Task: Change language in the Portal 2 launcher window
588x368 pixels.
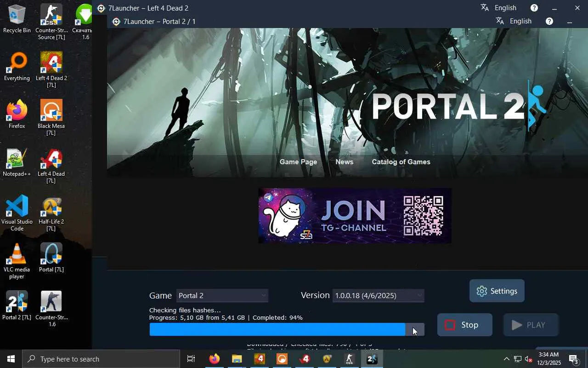Action: 514,21
